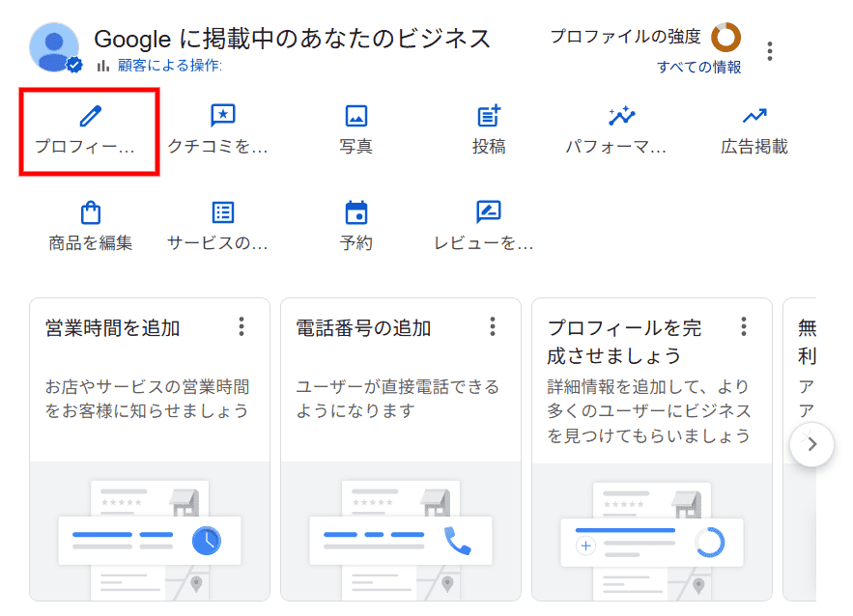Open クチコミを… reviews star icon
Screen dimensions: 853x616
[223, 115]
